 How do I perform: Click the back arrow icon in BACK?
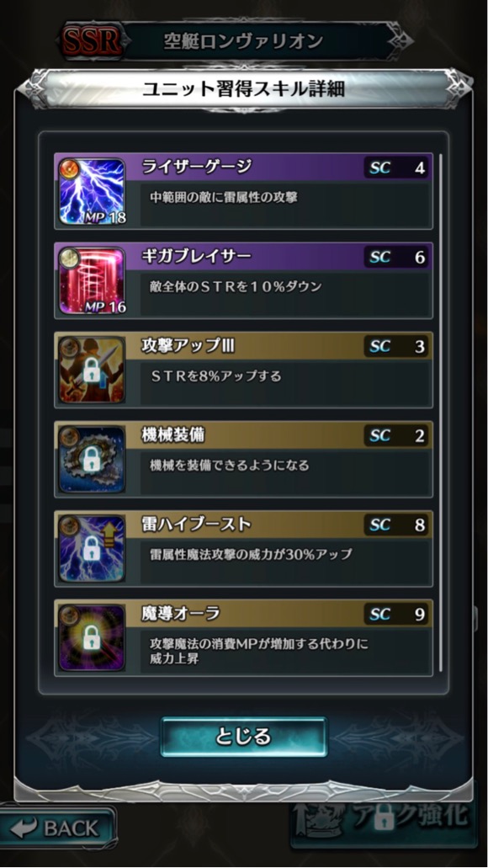(x=23, y=828)
